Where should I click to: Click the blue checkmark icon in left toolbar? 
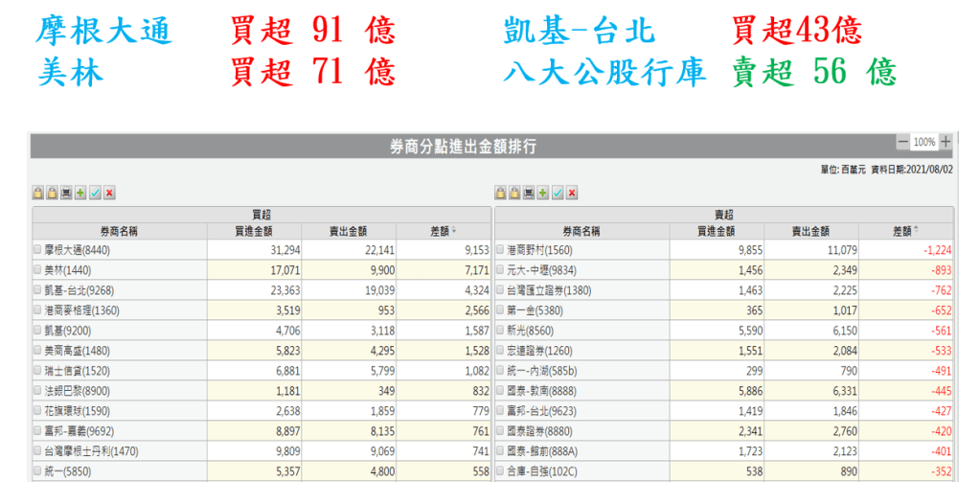(x=95, y=194)
